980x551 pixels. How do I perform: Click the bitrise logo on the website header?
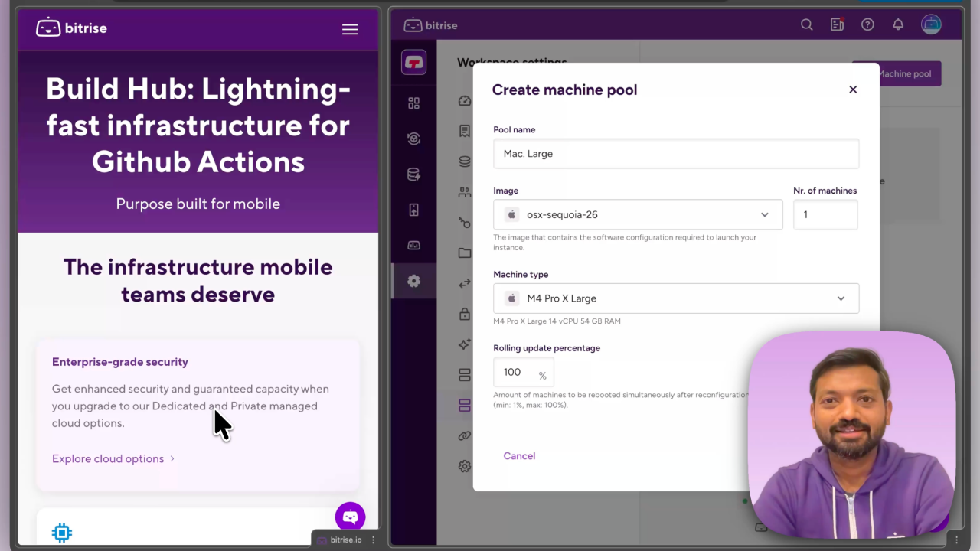[x=71, y=28]
